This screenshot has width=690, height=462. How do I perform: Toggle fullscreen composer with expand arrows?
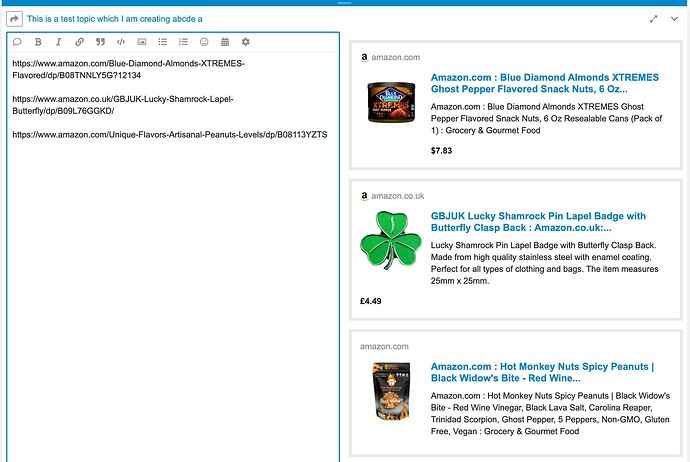point(653,19)
